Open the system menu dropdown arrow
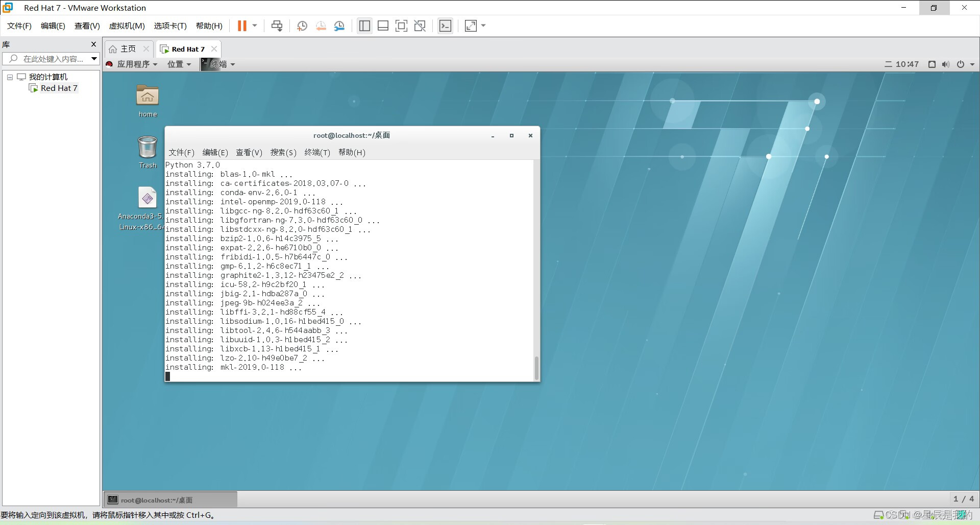 point(972,64)
